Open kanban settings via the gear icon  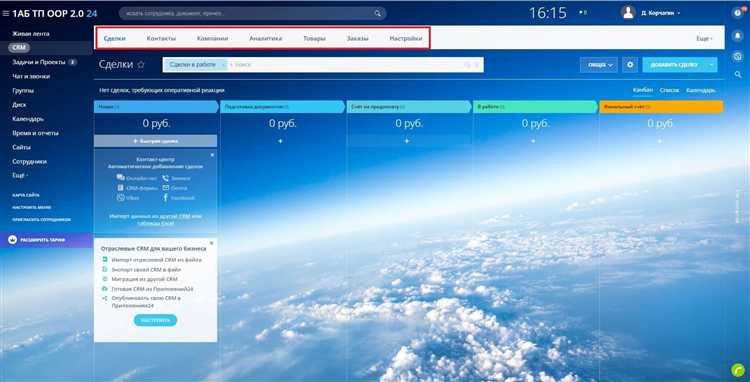[630, 65]
